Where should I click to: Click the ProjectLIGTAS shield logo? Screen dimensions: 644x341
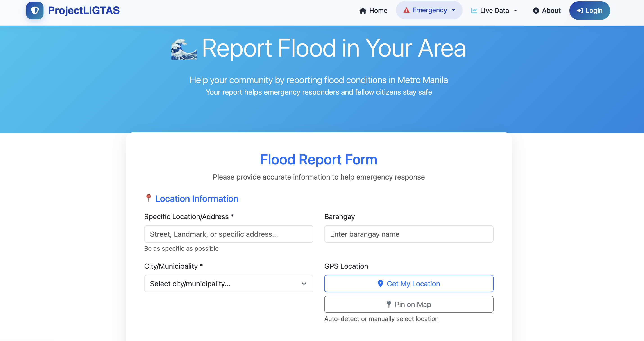point(35,10)
